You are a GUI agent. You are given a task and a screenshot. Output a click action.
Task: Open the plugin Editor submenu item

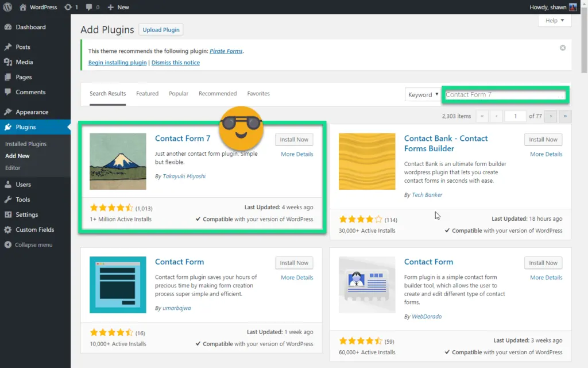pos(13,168)
